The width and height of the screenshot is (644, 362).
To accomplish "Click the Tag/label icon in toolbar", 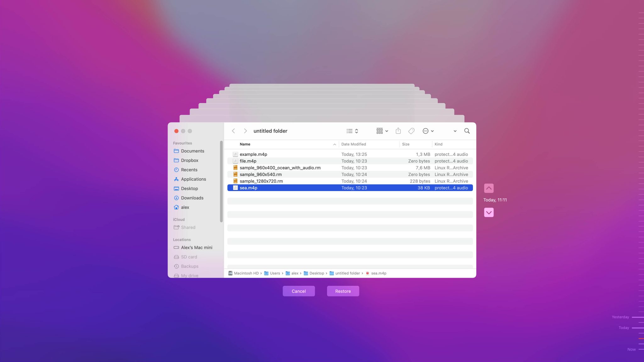I will click(x=411, y=131).
